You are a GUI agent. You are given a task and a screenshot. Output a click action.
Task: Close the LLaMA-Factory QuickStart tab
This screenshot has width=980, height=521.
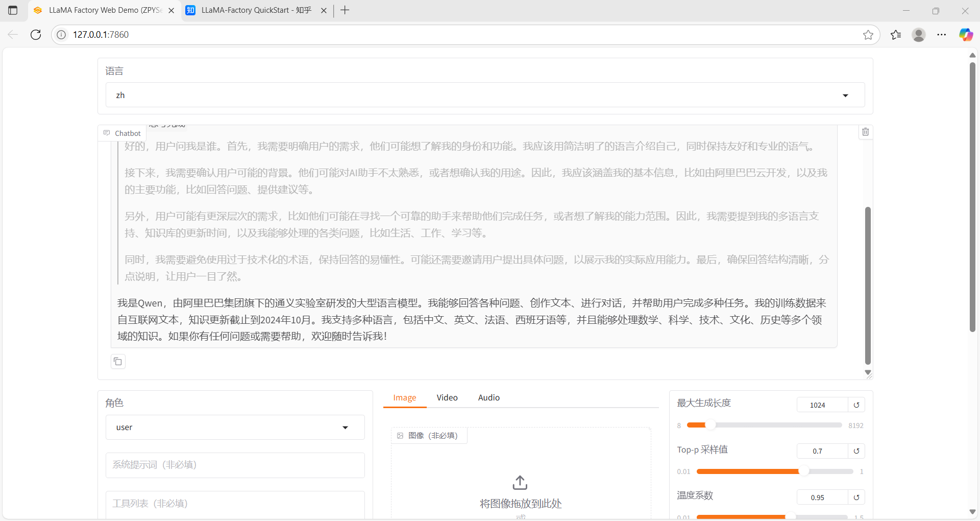324,10
